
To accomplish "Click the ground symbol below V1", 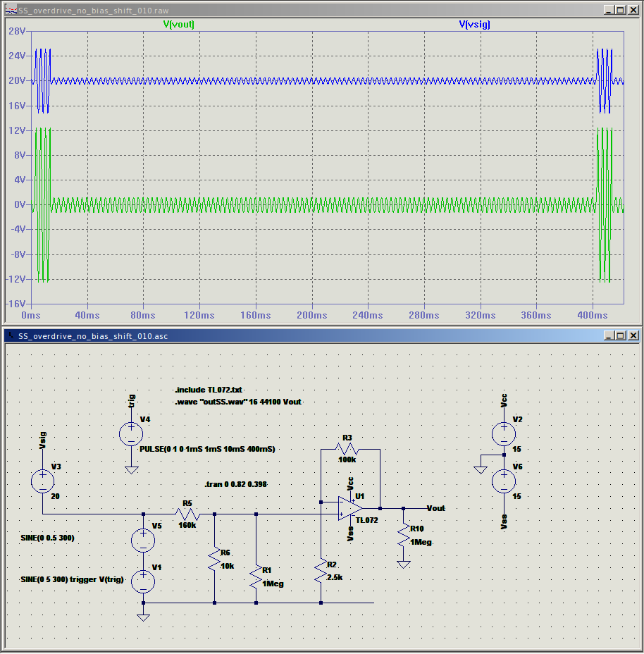I will click(x=143, y=617).
